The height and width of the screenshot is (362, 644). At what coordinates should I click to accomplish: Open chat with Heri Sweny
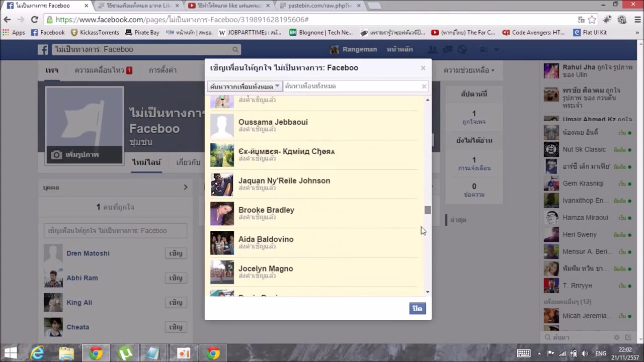click(588, 234)
